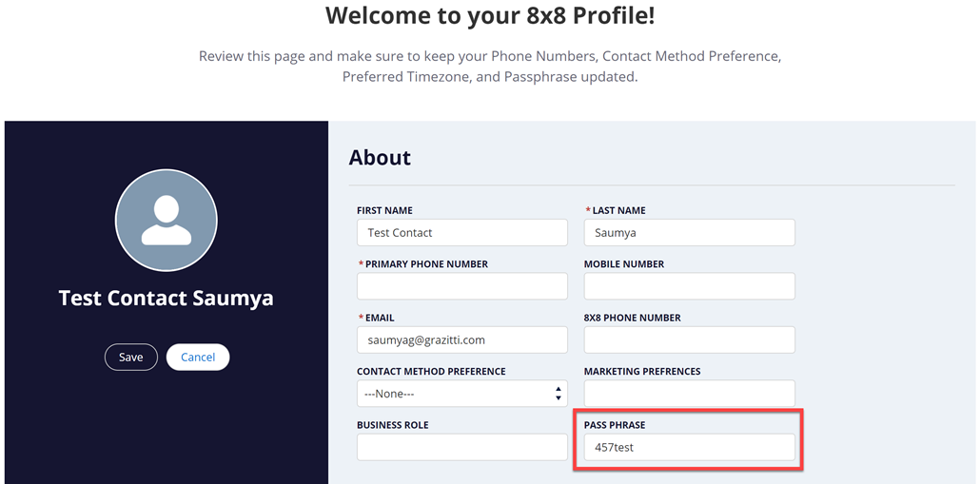Viewport: 980px width, 484px height.
Task: Click the BUSINESS ROLE label
Action: point(393,425)
